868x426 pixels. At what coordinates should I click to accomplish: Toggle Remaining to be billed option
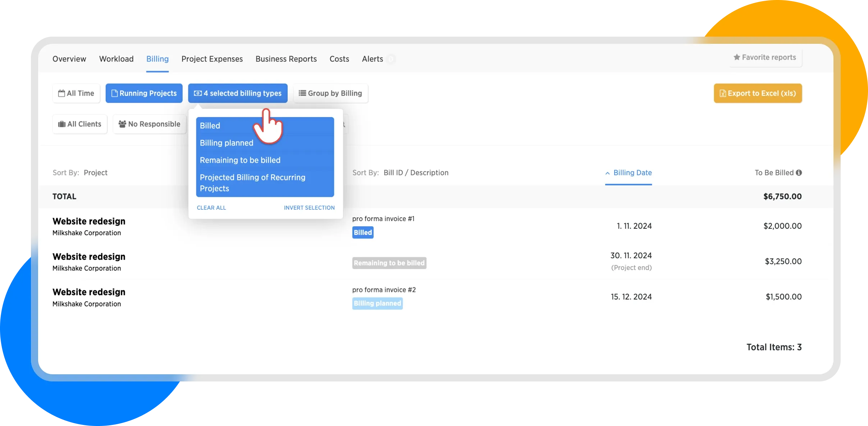point(240,160)
